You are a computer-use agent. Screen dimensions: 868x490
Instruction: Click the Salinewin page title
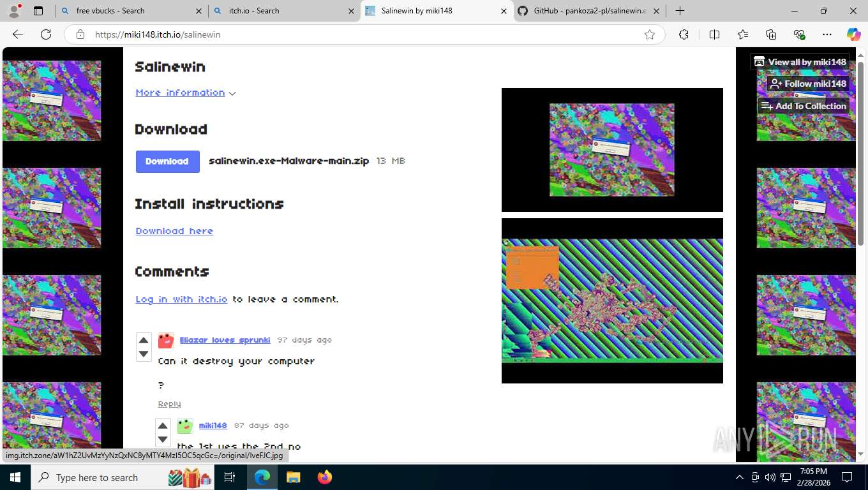tap(170, 67)
